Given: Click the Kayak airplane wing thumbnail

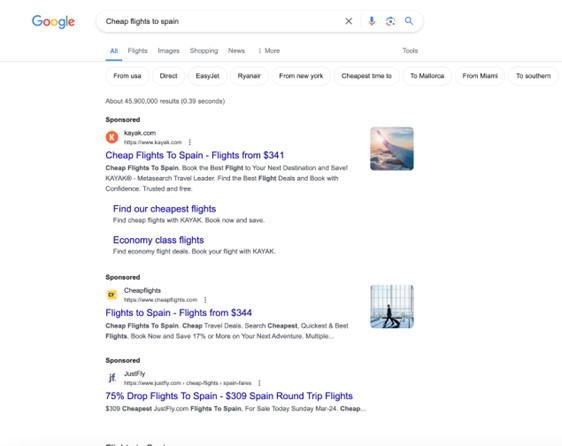Looking at the screenshot, I should [x=392, y=148].
